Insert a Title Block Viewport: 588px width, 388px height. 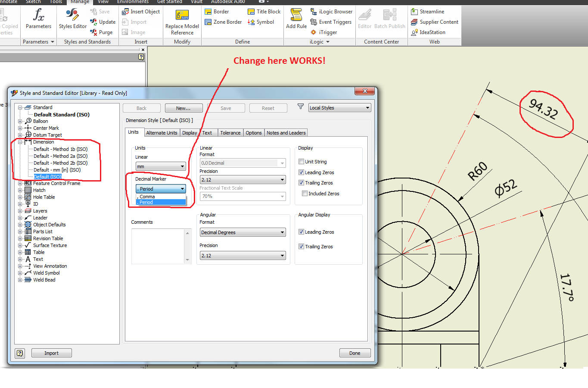[264, 11]
